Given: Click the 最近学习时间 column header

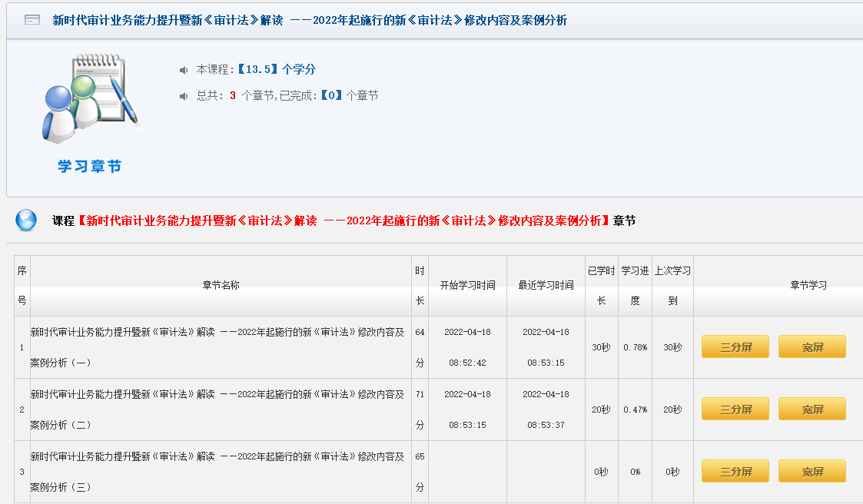Looking at the screenshot, I should click(546, 285).
